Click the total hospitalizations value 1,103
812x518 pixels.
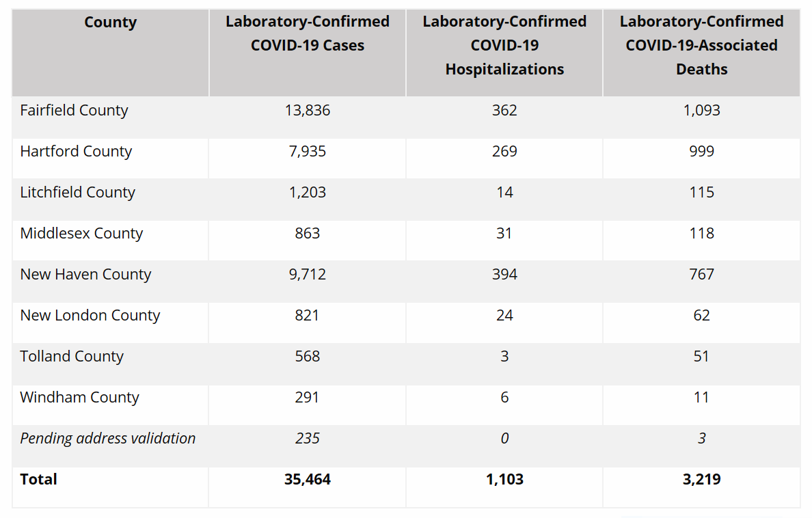504,480
